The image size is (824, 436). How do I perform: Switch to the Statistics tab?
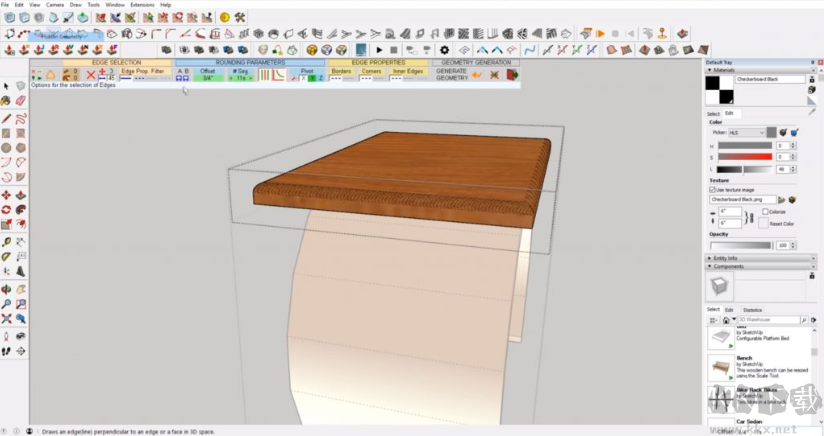[752, 310]
